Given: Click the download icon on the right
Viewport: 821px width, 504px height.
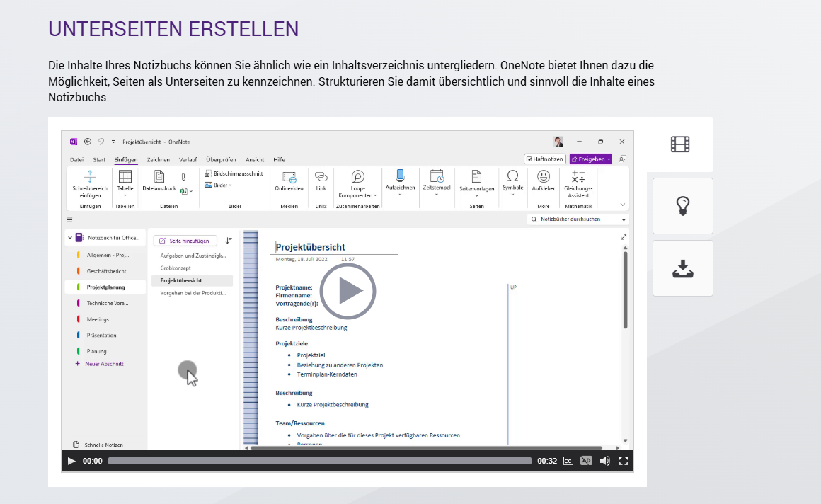Looking at the screenshot, I should 683,268.
